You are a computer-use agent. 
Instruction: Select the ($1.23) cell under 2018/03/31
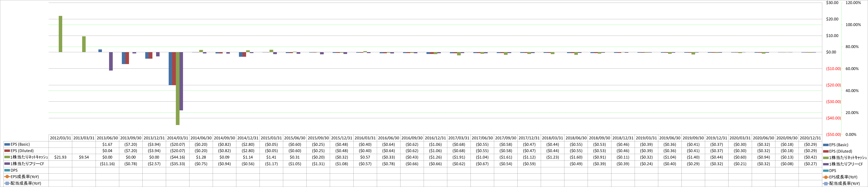click(x=553, y=157)
